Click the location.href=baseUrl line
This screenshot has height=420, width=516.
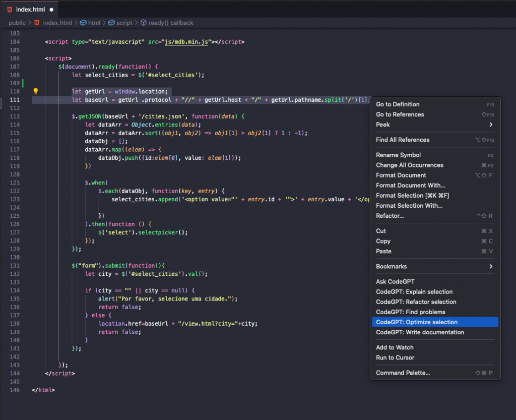(178, 324)
